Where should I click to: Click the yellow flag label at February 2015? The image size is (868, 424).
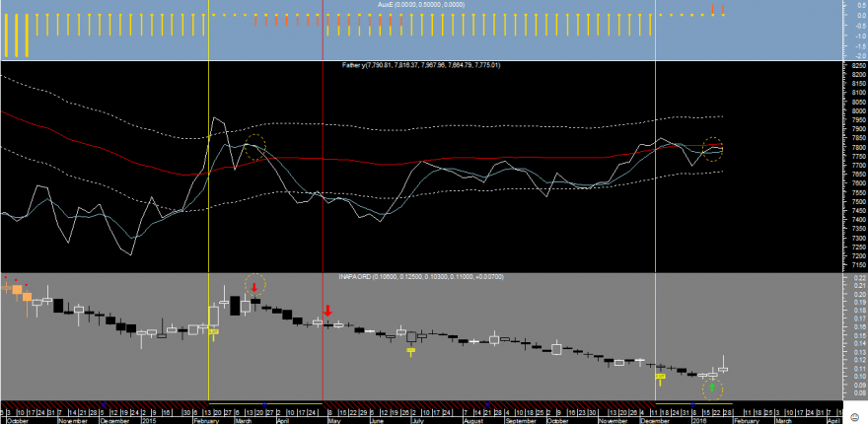214,331
